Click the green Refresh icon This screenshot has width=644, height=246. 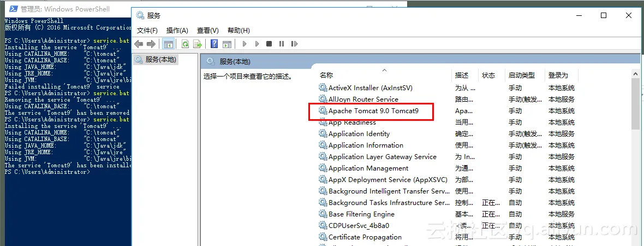[x=185, y=44]
